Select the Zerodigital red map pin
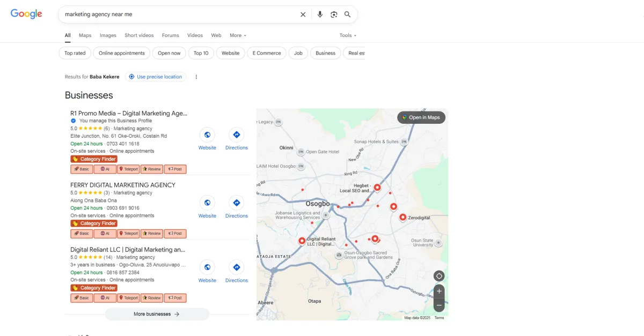This screenshot has width=644, height=336. tap(402, 217)
